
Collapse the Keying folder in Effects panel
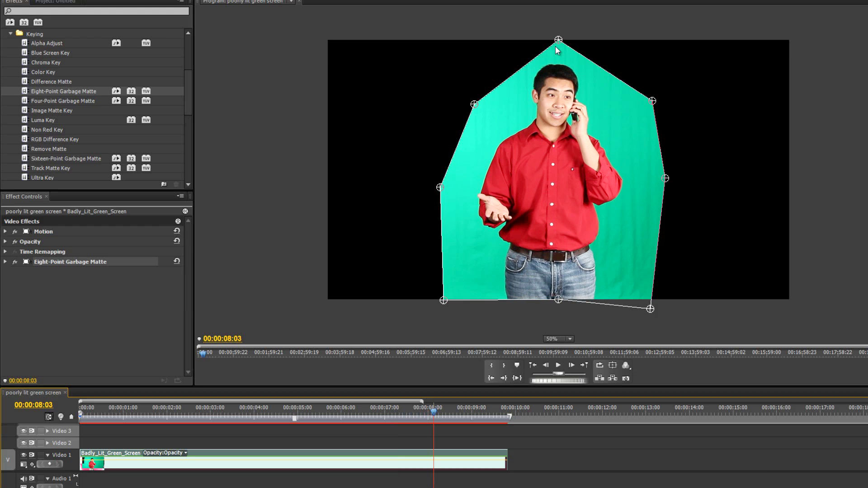(11, 34)
